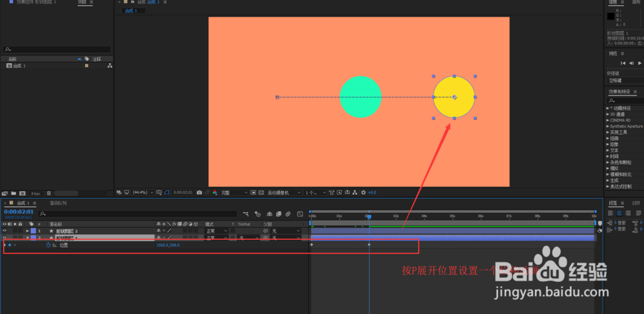Screen dimensions: 644x314
Task: Click the mask and shape path visibility icon
Action: tap(167, 192)
